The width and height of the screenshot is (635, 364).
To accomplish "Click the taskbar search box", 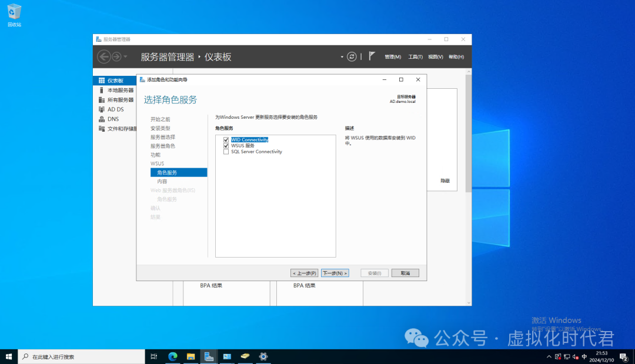I will (x=81, y=357).
